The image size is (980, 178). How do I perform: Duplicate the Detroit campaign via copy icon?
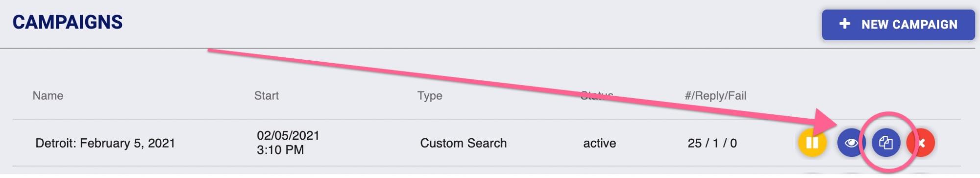(x=886, y=143)
